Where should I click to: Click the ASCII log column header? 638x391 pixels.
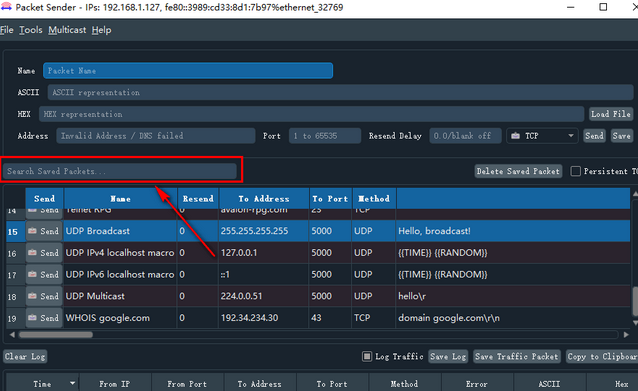coord(549,384)
